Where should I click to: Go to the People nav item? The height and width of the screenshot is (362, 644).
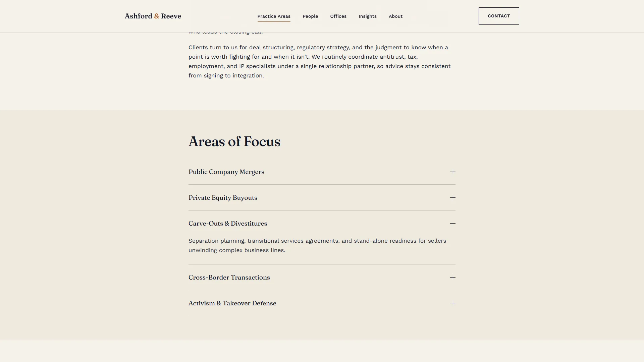(310, 16)
